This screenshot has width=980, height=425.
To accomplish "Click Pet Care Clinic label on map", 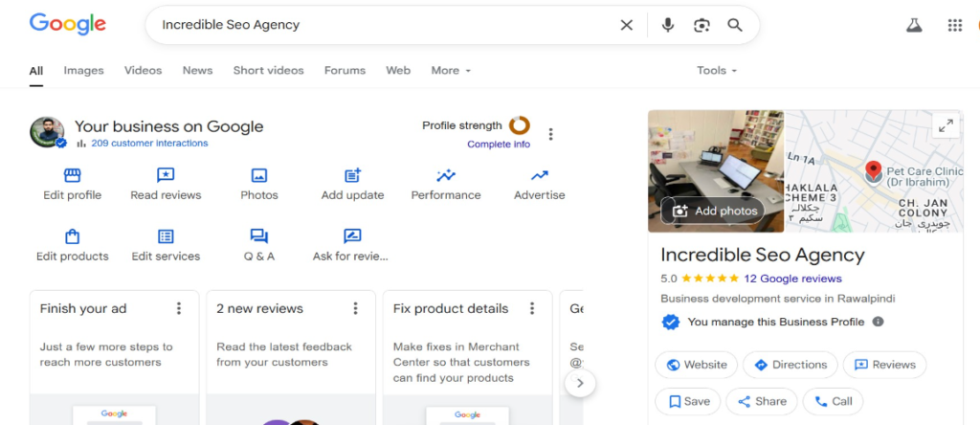I will click(925, 176).
